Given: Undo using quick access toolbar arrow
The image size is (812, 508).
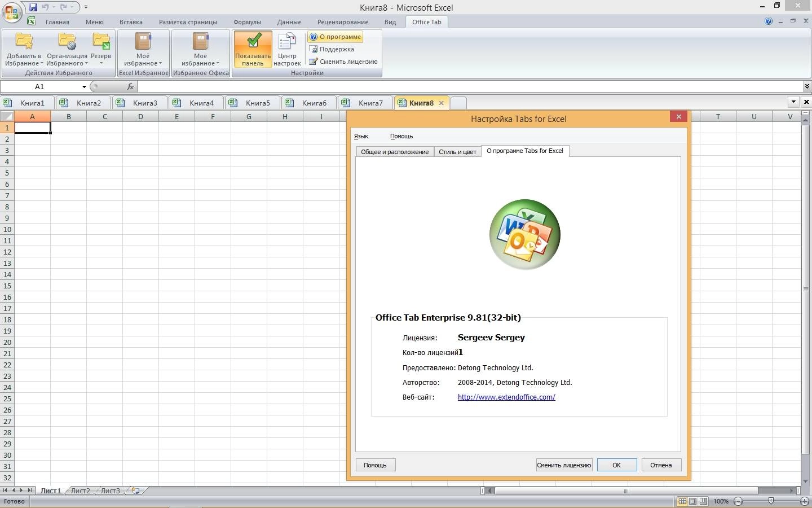Looking at the screenshot, I should tap(46, 7).
